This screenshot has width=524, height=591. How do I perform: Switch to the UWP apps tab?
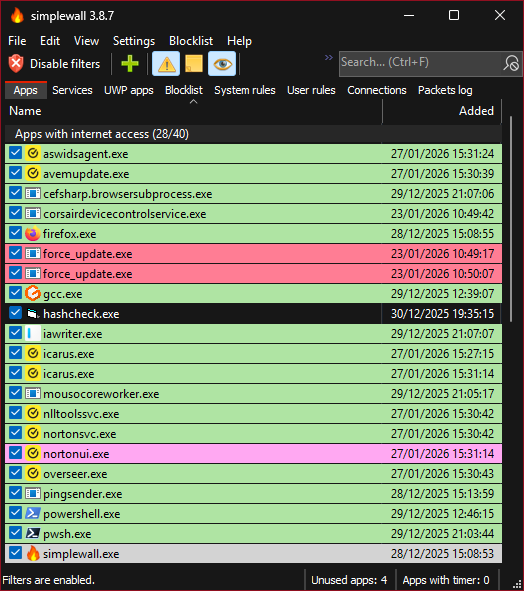pyautogui.click(x=129, y=90)
